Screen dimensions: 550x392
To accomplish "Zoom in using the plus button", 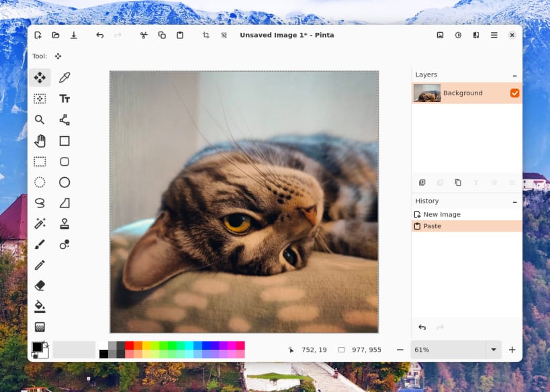I will click(512, 349).
